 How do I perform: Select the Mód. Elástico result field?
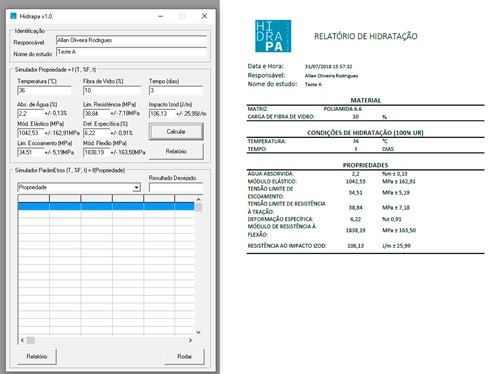coord(30,133)
